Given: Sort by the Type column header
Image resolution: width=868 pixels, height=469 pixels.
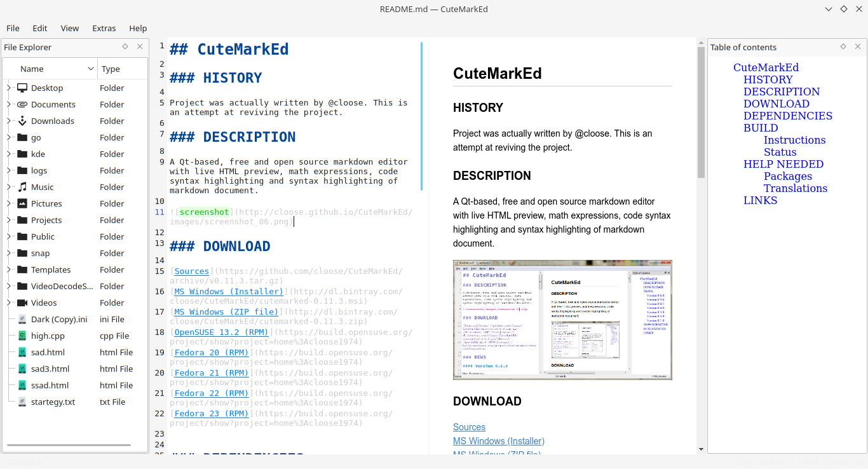Looking at the screenshot, I should coord(123,69).
